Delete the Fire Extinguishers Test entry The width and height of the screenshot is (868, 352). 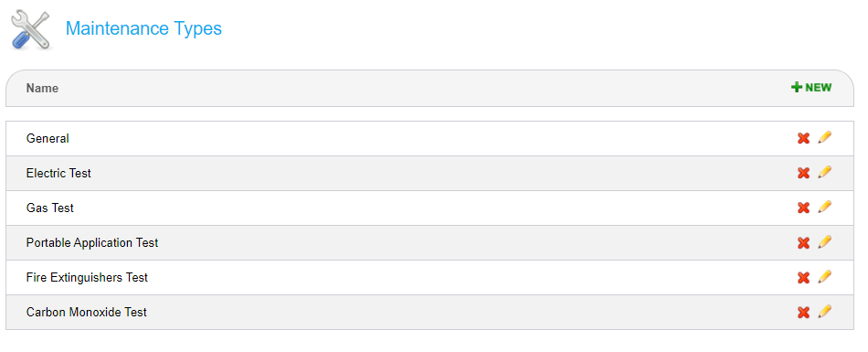(x=803, y=278)
